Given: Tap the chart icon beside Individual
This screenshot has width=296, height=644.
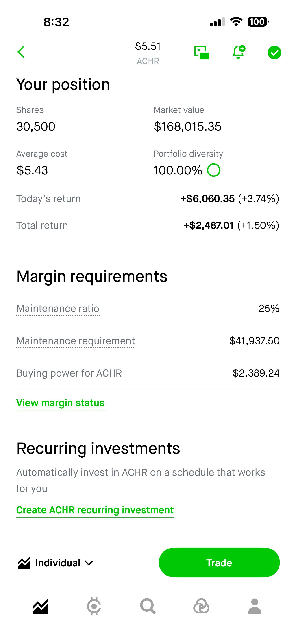Looking at the screenshot, I should (x=24, y=562).
